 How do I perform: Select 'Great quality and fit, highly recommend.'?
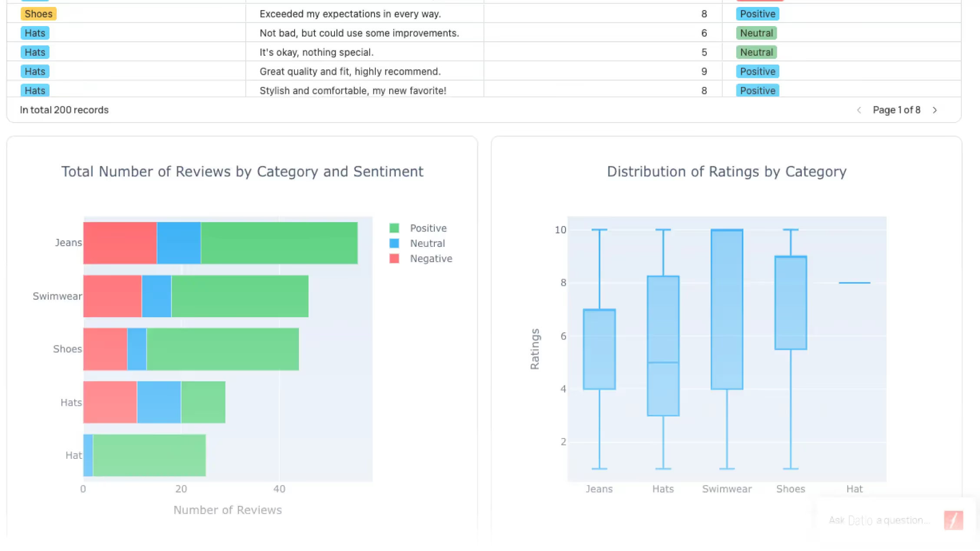(350, 71)
